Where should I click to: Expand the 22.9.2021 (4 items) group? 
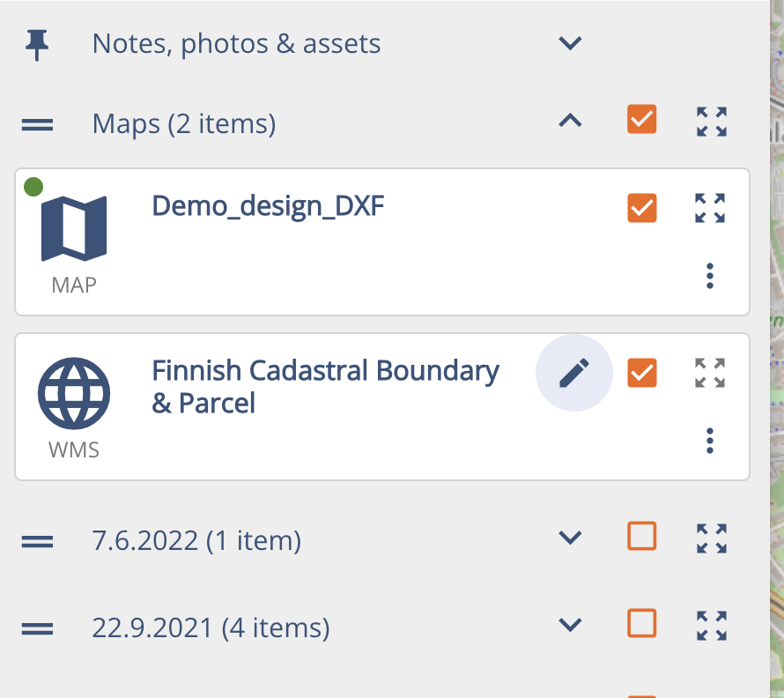point(570,625)
